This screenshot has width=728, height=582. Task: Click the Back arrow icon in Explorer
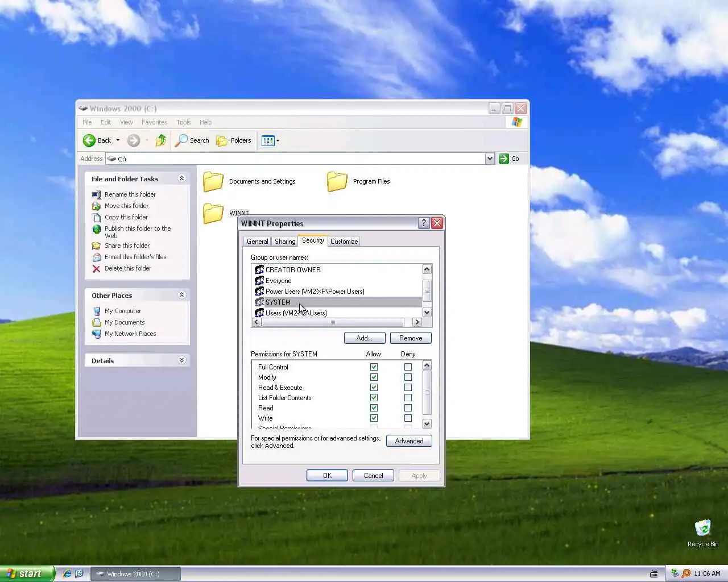89,140
